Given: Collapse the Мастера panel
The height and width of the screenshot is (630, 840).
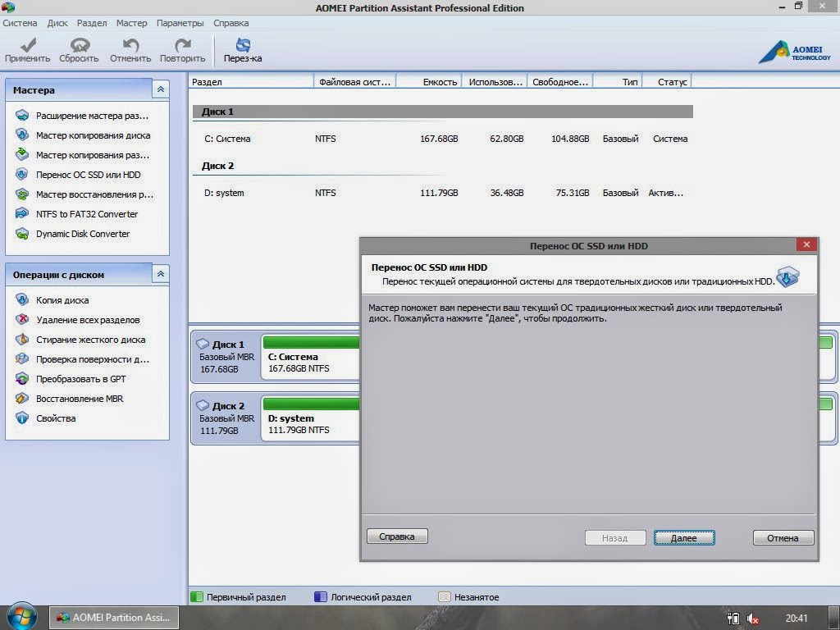Looking at the screenshot, I should [x=161, y=89].
